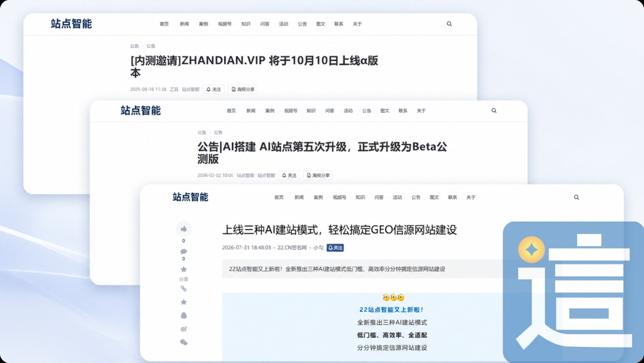Open 视频号 in the front window nav
Screen dimensions: 644x363
click(339, 198)
